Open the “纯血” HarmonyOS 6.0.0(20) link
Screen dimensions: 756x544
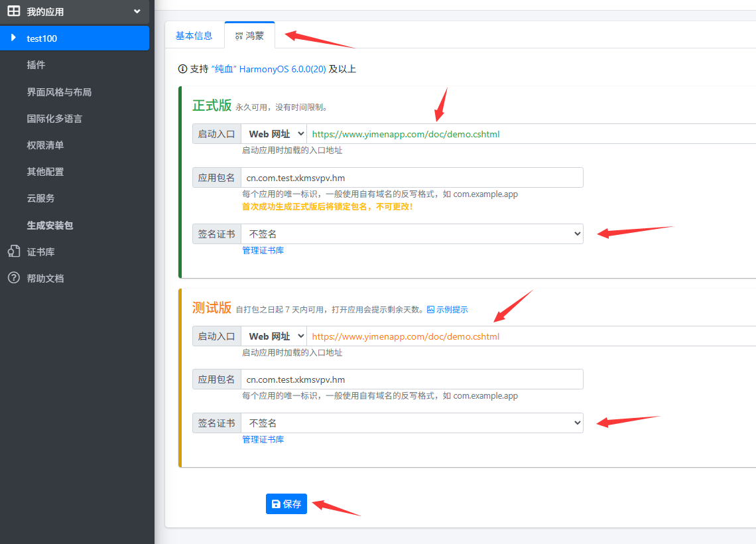point(269,69)
